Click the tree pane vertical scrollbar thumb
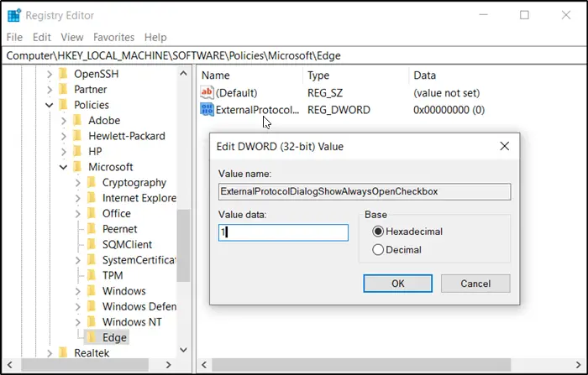This screenshot has width=588, height=375. pos(183,245)
